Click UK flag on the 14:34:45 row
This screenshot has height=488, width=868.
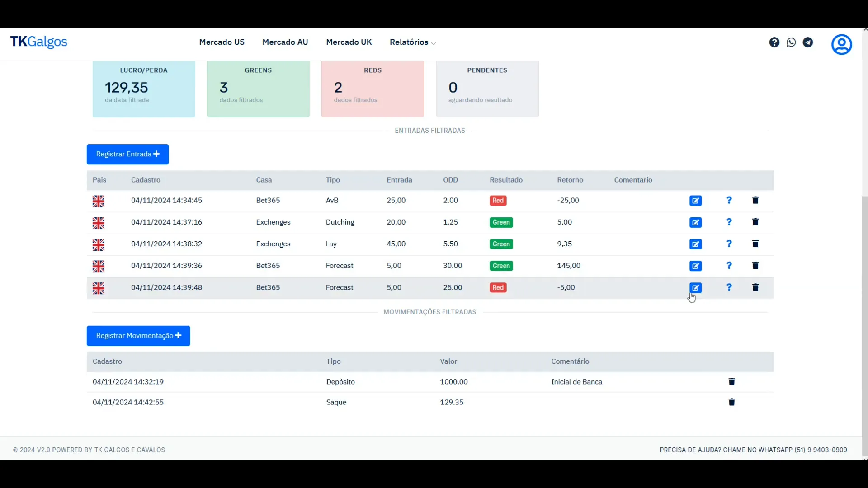pyautogui.click(x=99, y=201)
